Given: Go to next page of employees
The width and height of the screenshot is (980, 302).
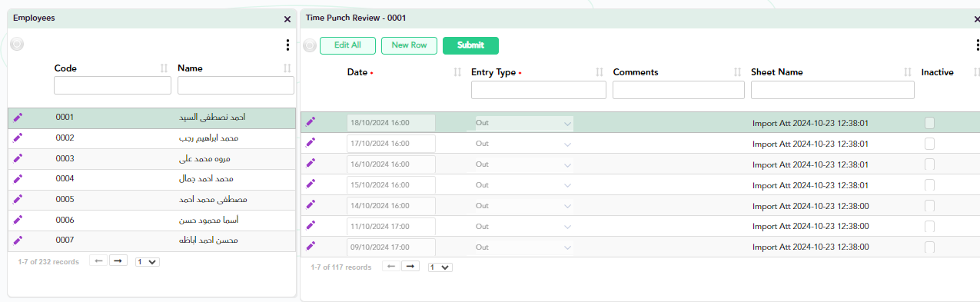Looking at the screenshot, I should [x=118, y=261].
